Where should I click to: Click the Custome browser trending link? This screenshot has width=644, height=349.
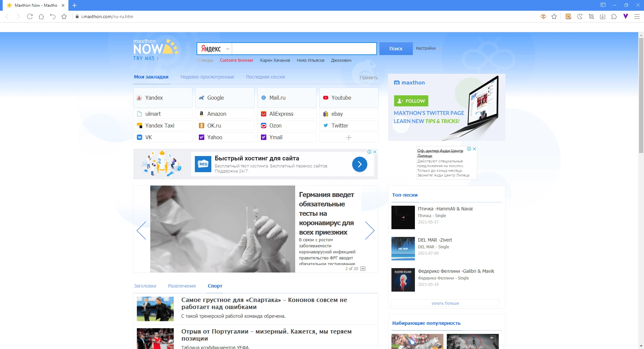236,60
